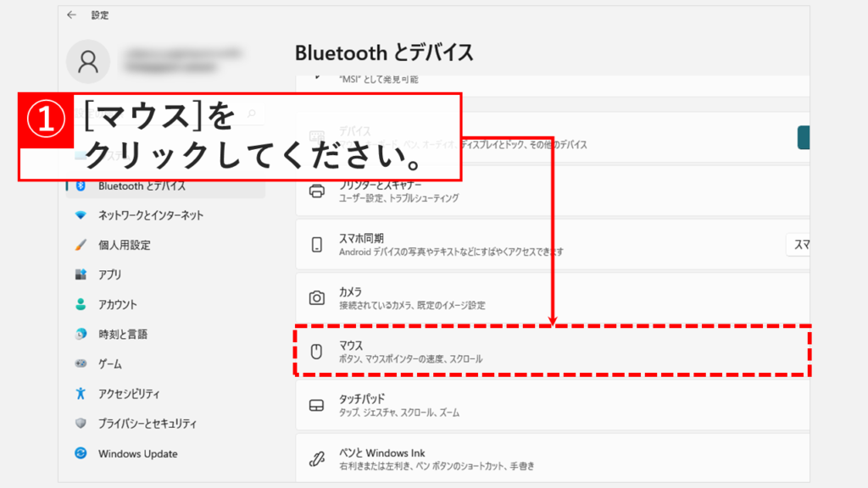Click the time and language globe icon

coord(81,334)
